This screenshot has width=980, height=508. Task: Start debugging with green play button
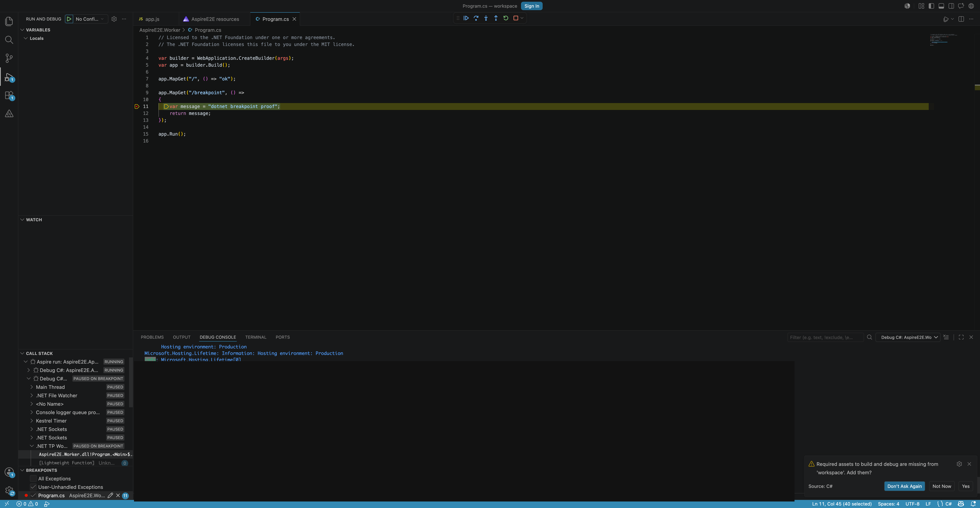point(69,19)
